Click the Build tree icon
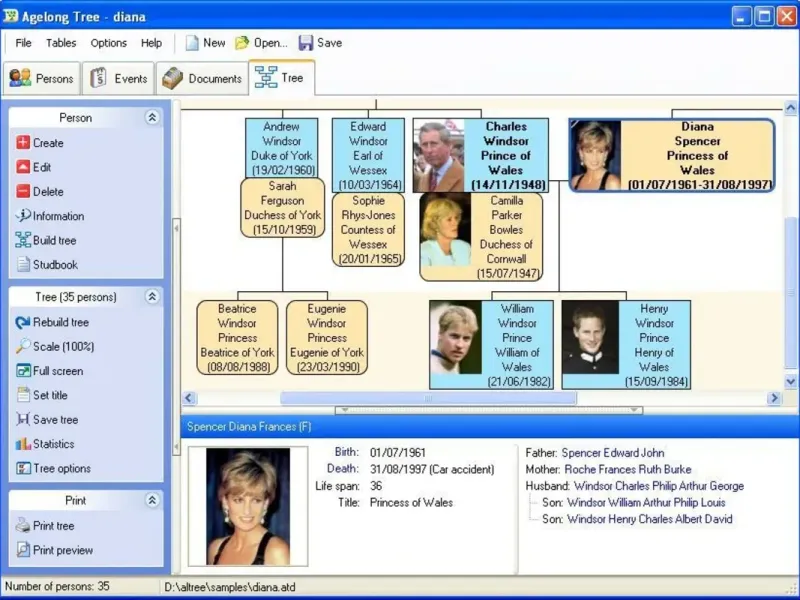 (23, 240)
